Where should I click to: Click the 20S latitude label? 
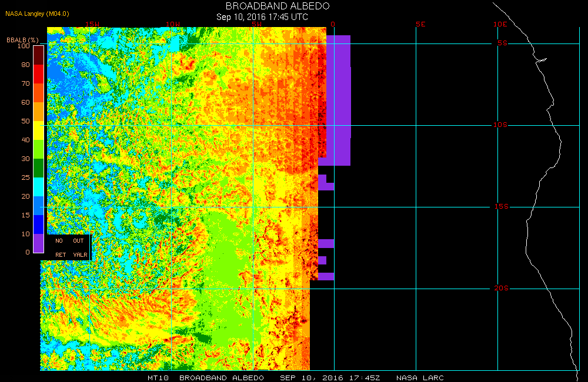tap(502, 289)
